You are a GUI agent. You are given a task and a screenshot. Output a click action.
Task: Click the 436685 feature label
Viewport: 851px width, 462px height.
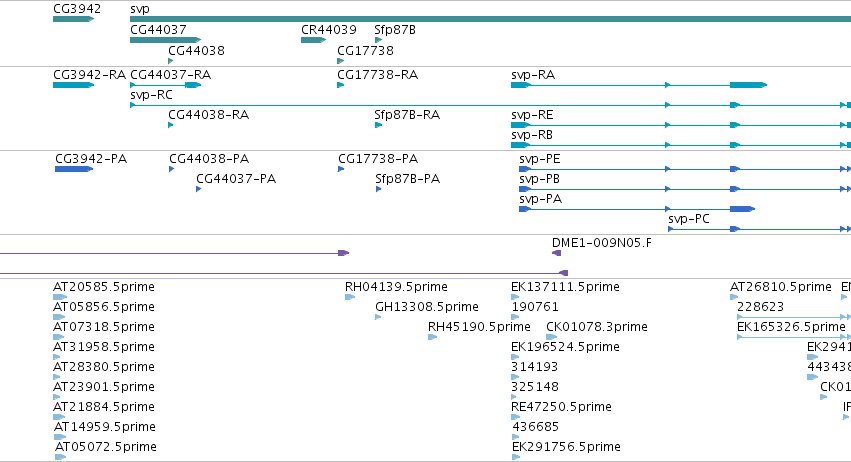[x=536, y=427]
